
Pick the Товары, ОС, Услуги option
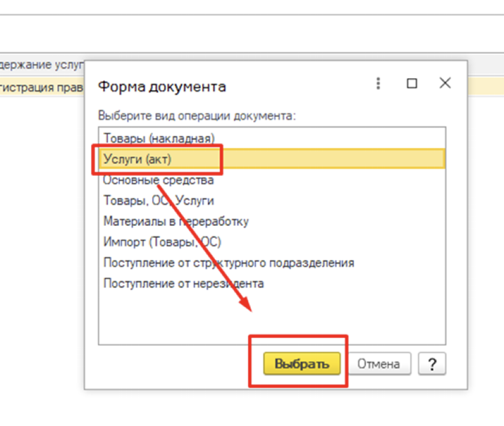click(159, 201)
